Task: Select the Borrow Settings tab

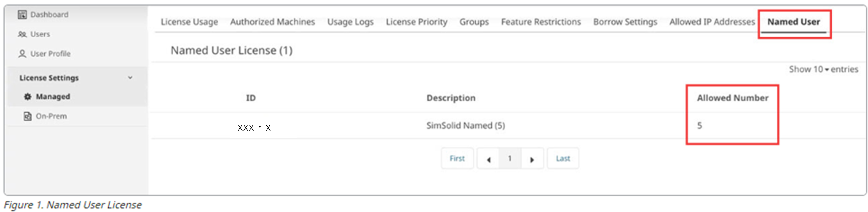Action: tap(625, 22)
